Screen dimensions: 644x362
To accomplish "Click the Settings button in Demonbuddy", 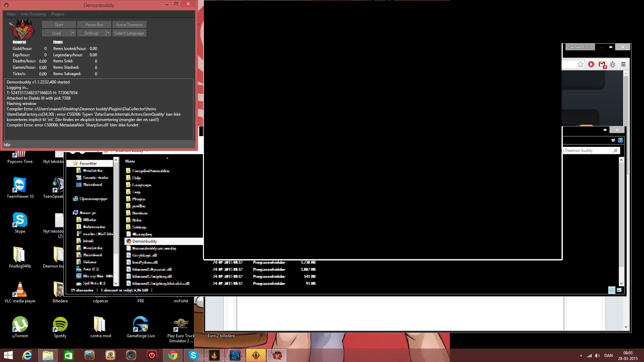I will (x=92, y=33).
